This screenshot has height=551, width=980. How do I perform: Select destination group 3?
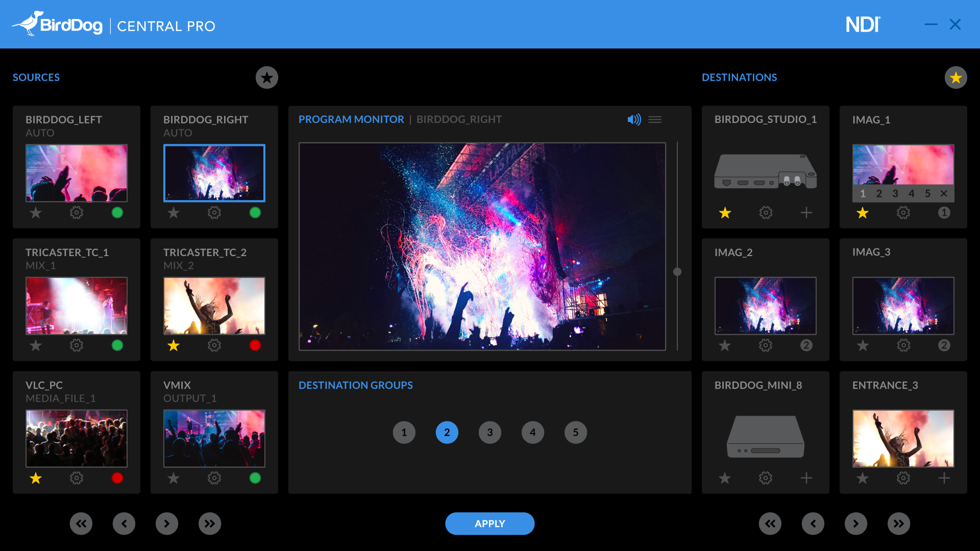pos(490,433)
